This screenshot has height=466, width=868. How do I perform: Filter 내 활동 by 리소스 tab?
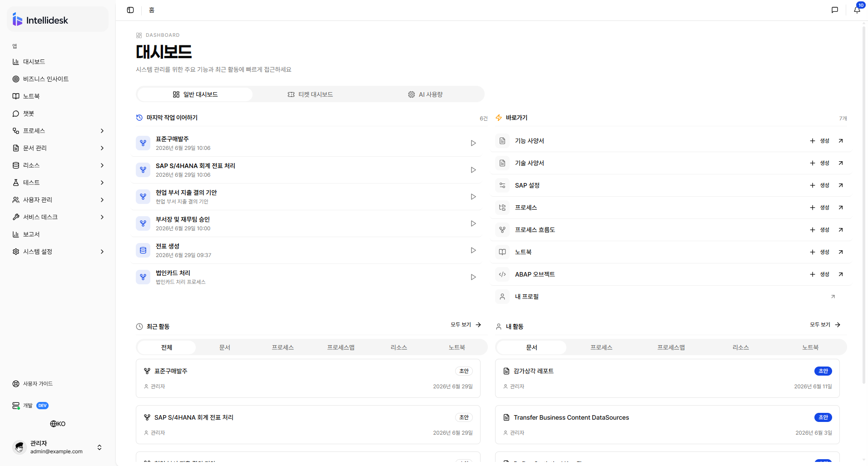click(740, 347)
